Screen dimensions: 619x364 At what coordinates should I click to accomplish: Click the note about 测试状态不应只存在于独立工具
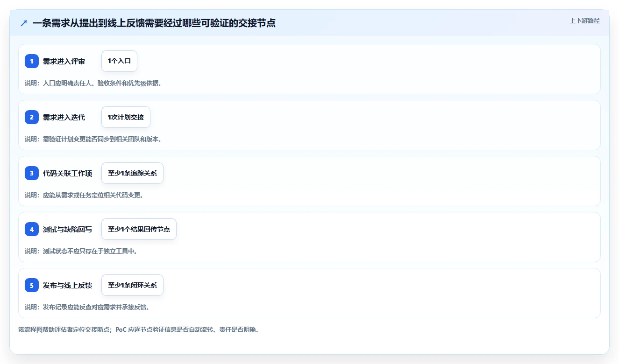[81, 251]
